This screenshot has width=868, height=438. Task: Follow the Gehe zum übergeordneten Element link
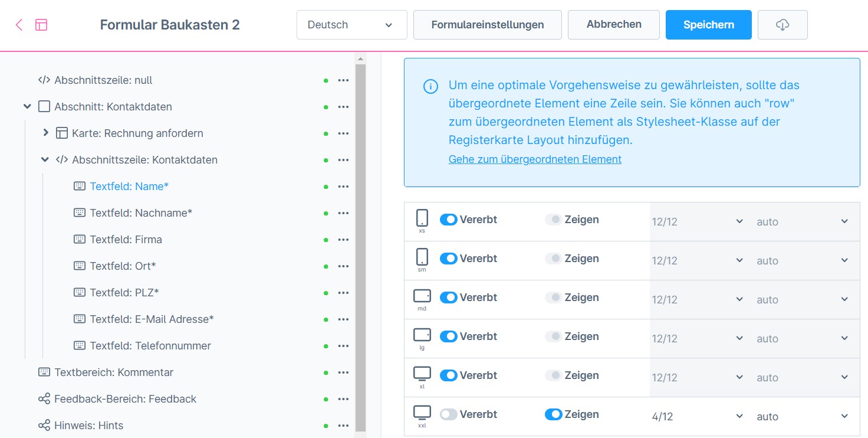(535, 159)
